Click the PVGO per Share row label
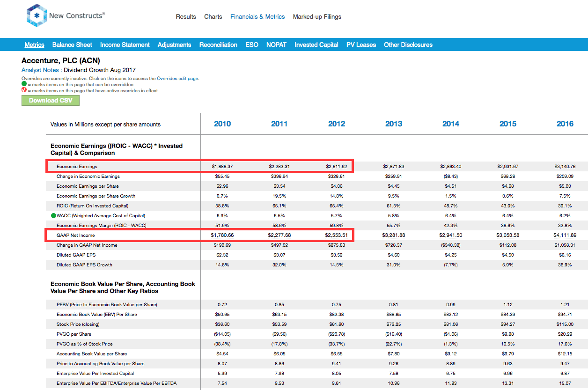The width and height of the screenshot is (588, 390). click(x=74, y=334)
